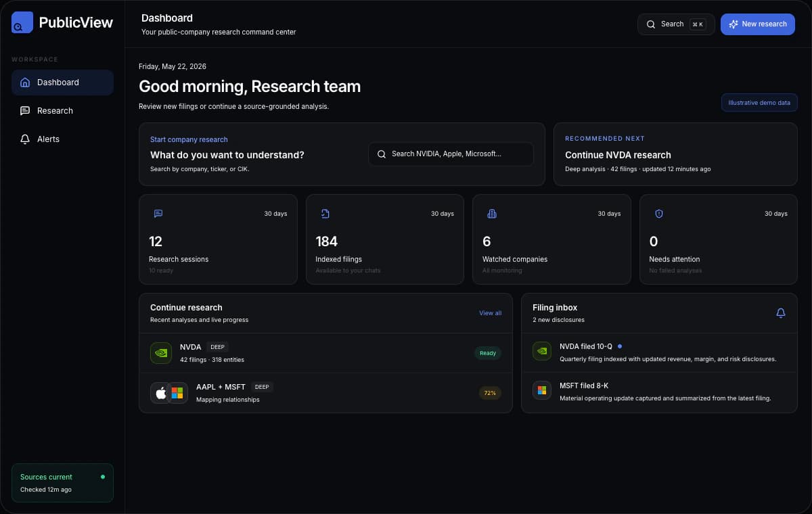Click the NVIDIA logo in Filing inbox

(x=542, y=351)
